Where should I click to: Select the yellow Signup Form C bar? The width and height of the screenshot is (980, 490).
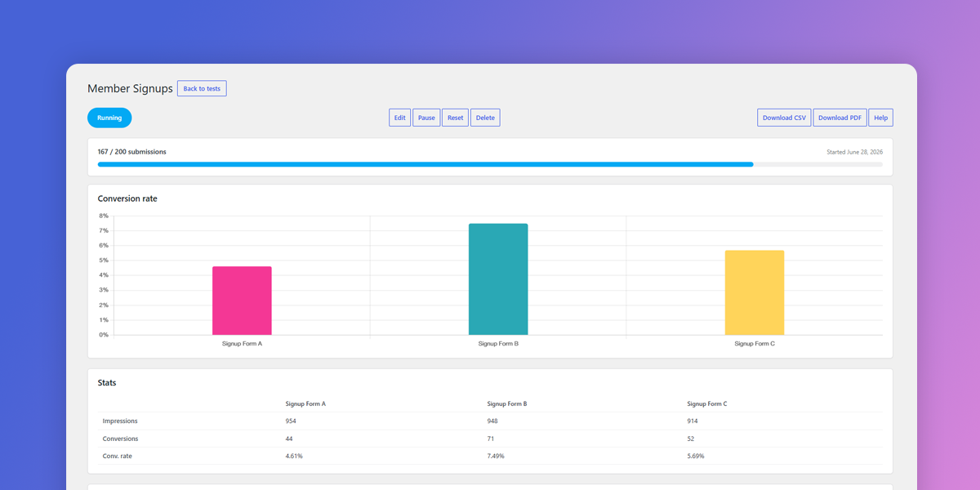[755, 292]
